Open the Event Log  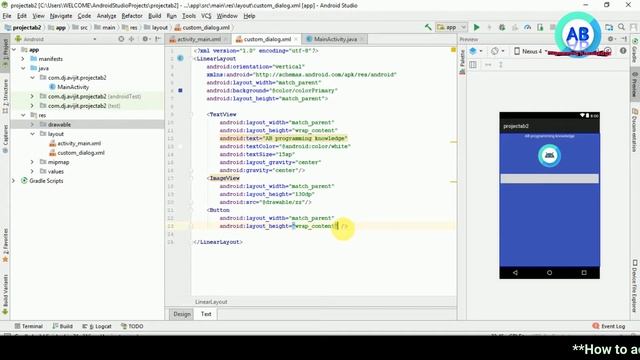(x=609, y=326)
